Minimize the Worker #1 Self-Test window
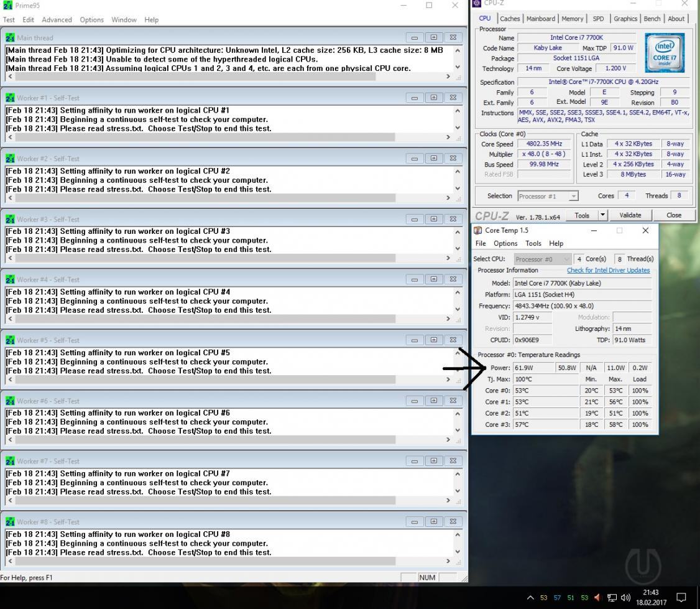The width and height of the screenshot is (700, 609). (414, 98)
